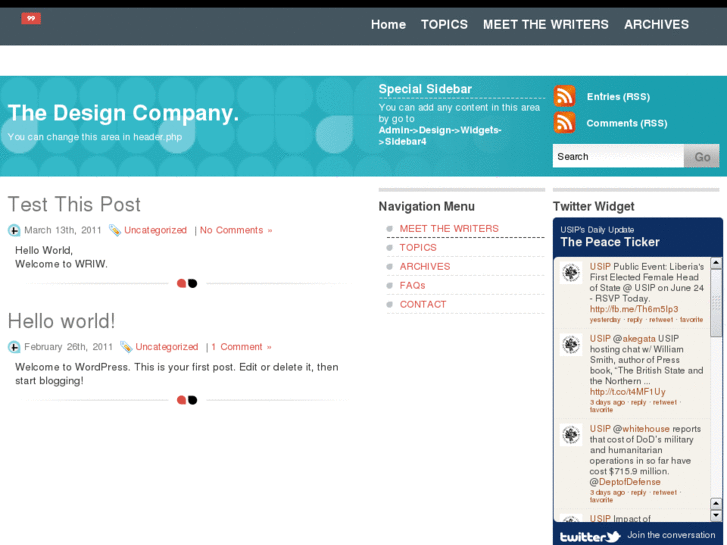Image resolution: width=727 pixels, height=545 pixels.
Task: Click the @whitehouse mention
Action: click(x=641, y=429)
